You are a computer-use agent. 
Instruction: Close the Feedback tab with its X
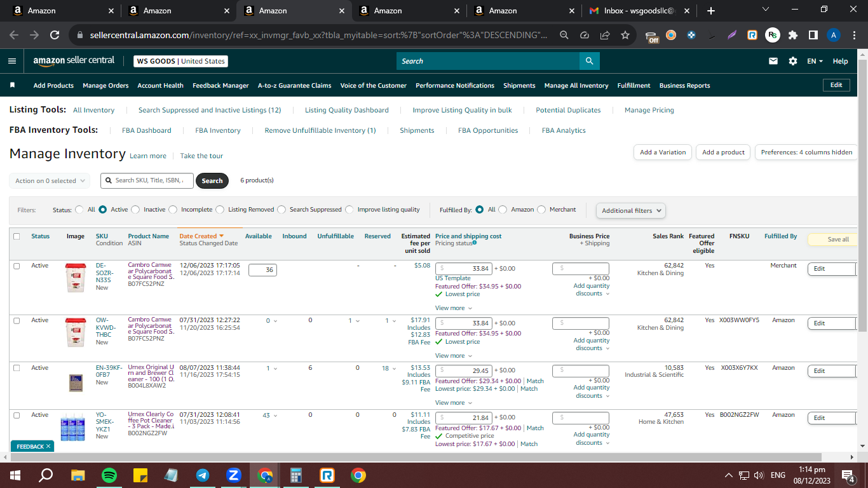point(48,447)
